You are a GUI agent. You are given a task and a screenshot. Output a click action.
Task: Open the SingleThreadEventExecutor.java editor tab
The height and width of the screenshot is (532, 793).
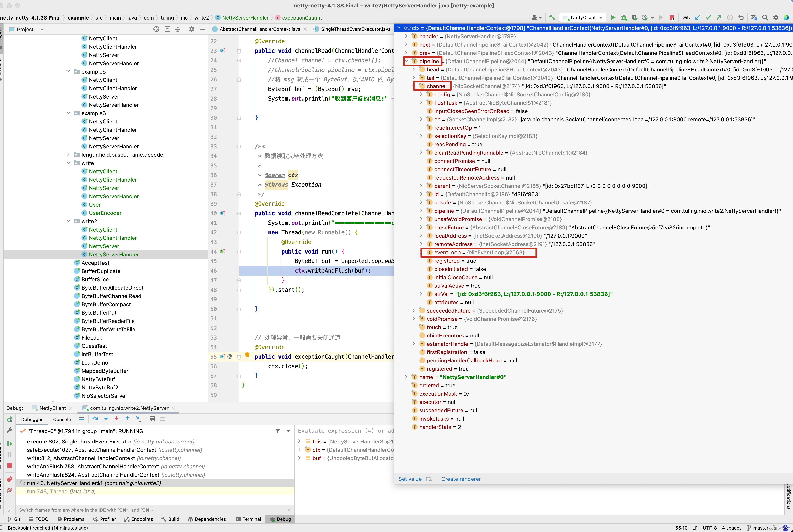pos(355,29)
